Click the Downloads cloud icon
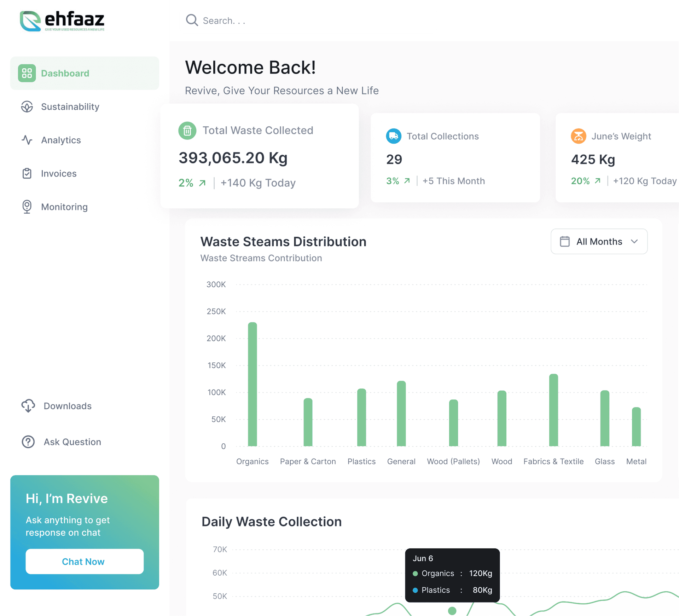This screenshot has height=616, width=679. coord(28,406)
